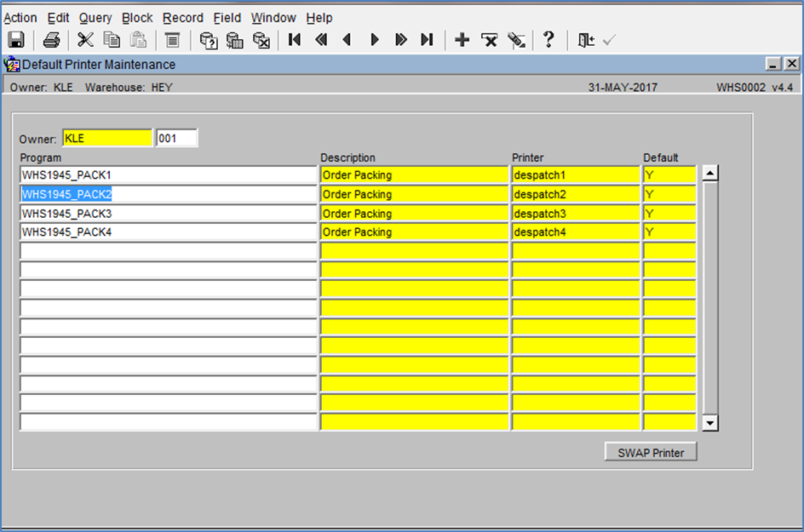This screenshot has width=804, height=532.
Task: Click the Cut scissors icon
Action: click(85, 40)
